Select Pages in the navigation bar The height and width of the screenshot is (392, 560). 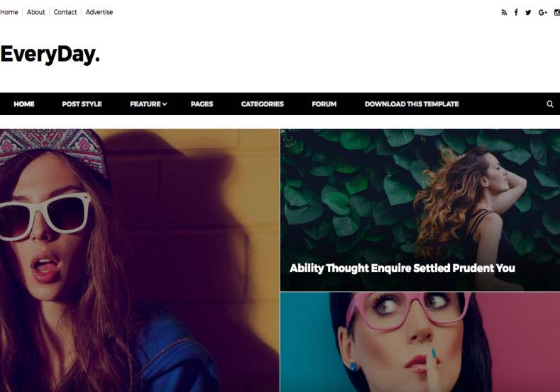point(202,103)
